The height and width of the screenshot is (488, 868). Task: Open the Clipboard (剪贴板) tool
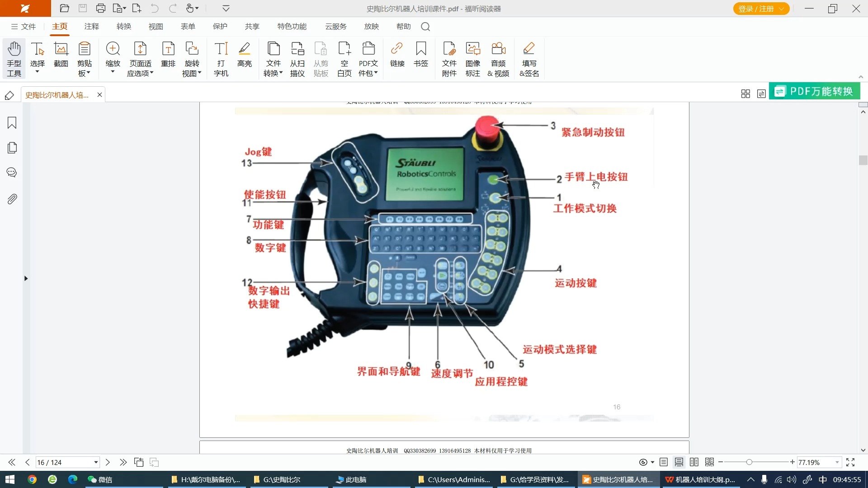85,59
